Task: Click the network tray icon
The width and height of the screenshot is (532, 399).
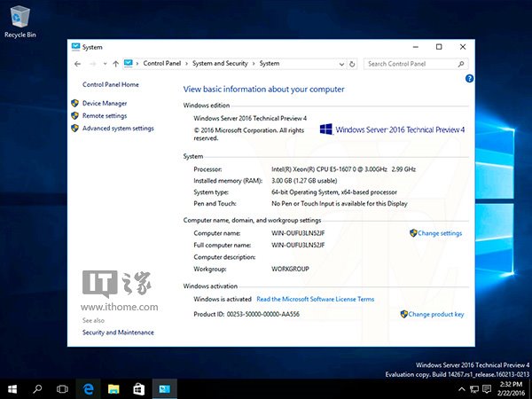Action: (474, 389)
